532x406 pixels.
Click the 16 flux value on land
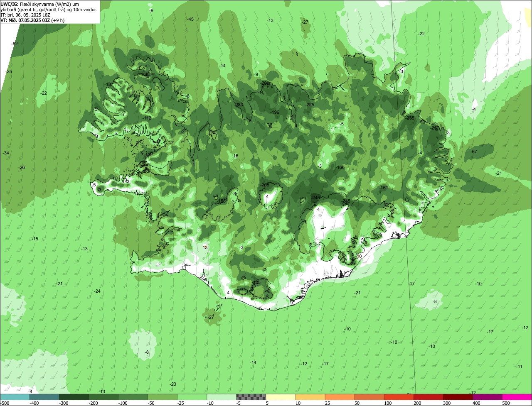coord(236,156)
